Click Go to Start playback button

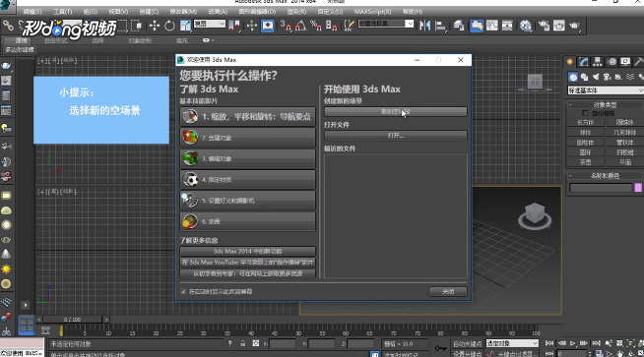tap(549, 343)
